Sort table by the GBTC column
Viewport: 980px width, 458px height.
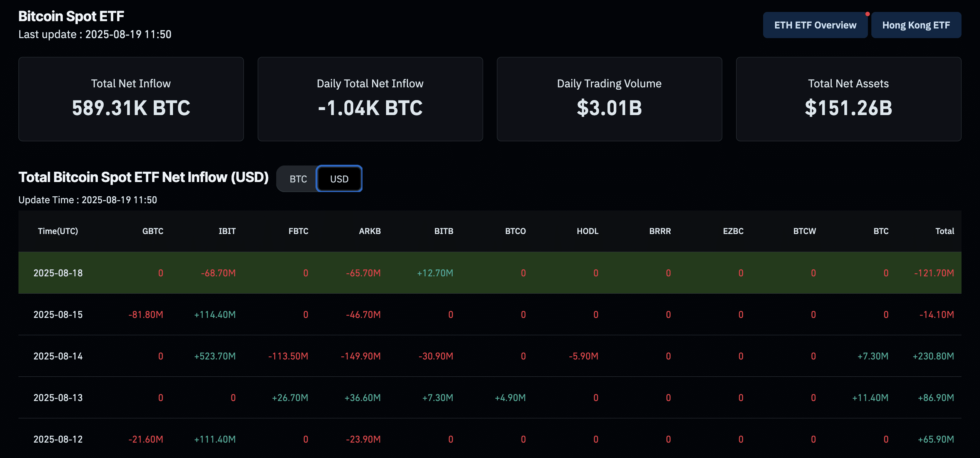(x=153, y=231)
